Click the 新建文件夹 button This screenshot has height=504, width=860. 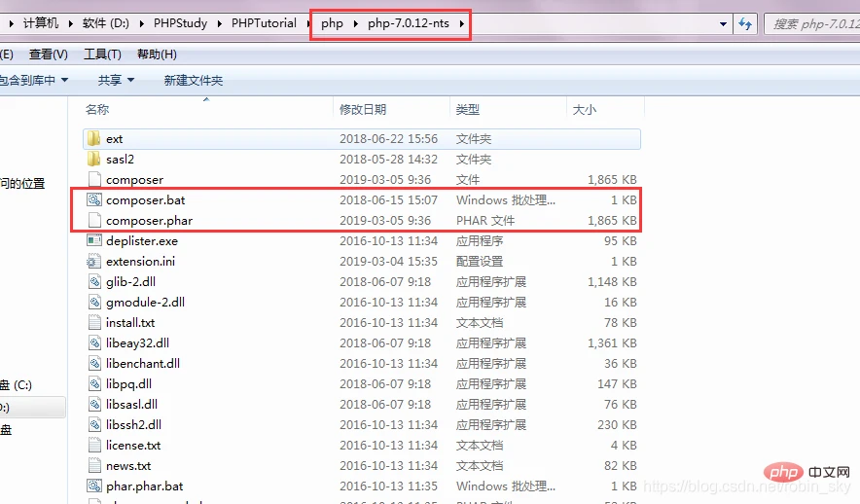(x=193, y=80)
